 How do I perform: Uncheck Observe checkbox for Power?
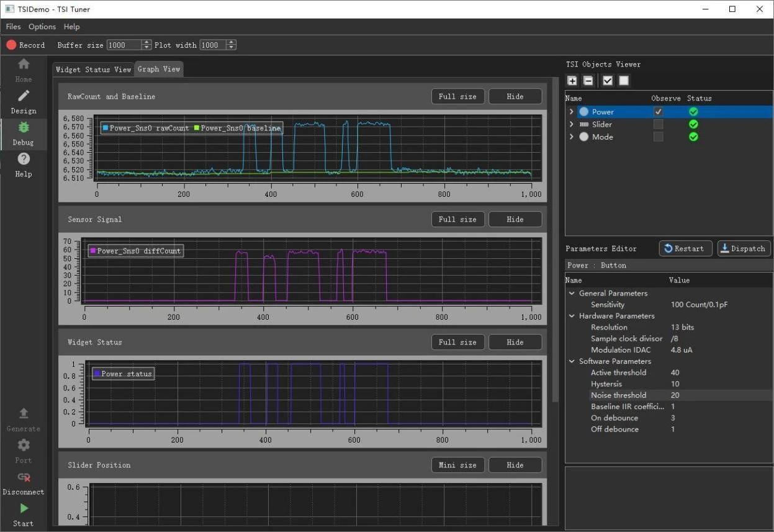(x=658, y=112)
